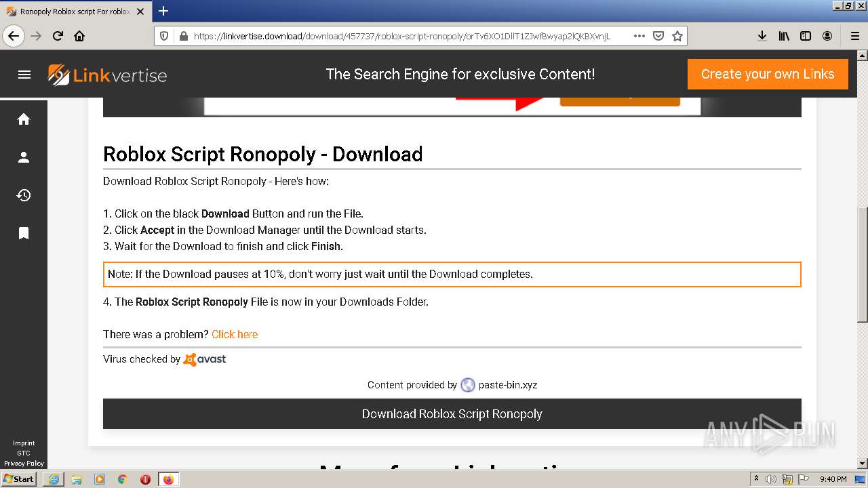
Task: Select the Ronopoly Roblox script tab
Action: coord(75,12)
